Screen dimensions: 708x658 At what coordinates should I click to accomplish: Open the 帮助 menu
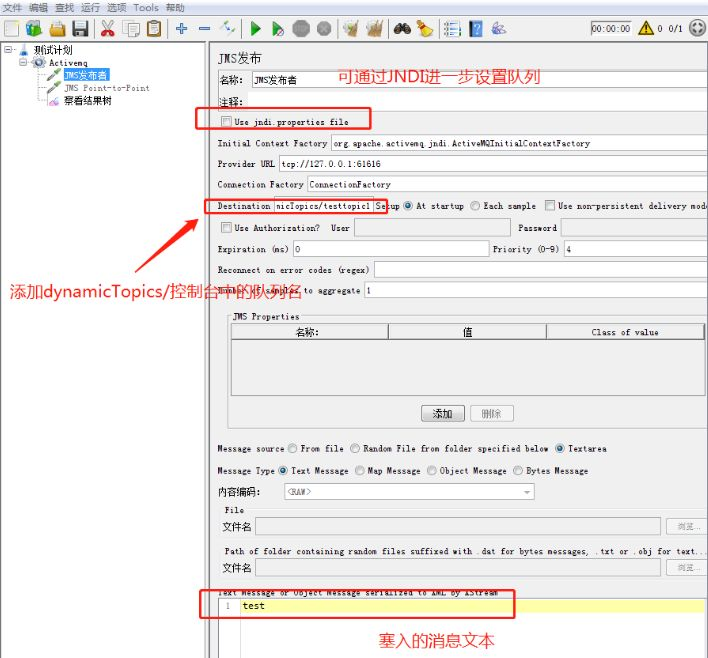coord(175,8)
